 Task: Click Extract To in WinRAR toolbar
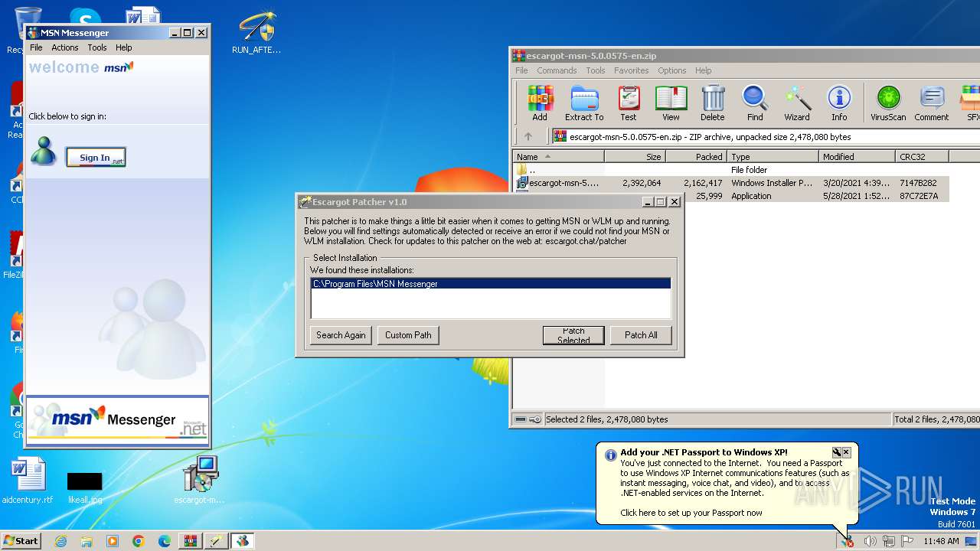584,103
